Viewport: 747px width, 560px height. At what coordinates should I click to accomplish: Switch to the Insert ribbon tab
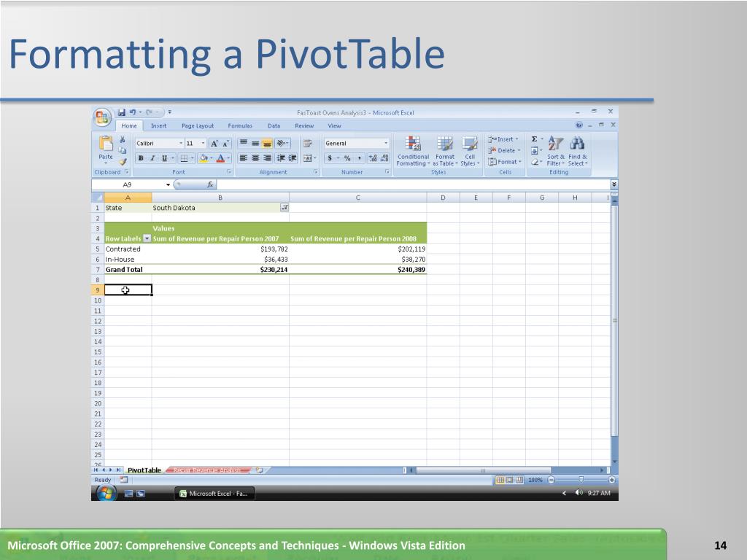click(158, 125)
